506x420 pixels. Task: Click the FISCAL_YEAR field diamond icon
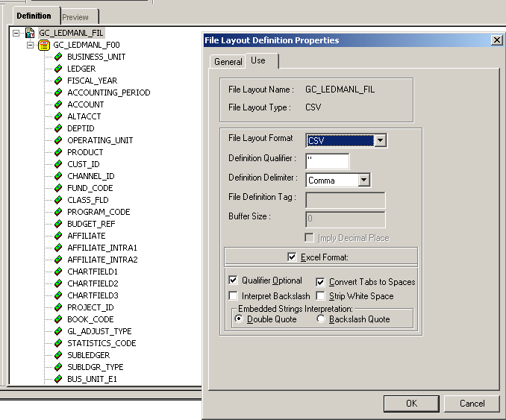tap(58, 81)
